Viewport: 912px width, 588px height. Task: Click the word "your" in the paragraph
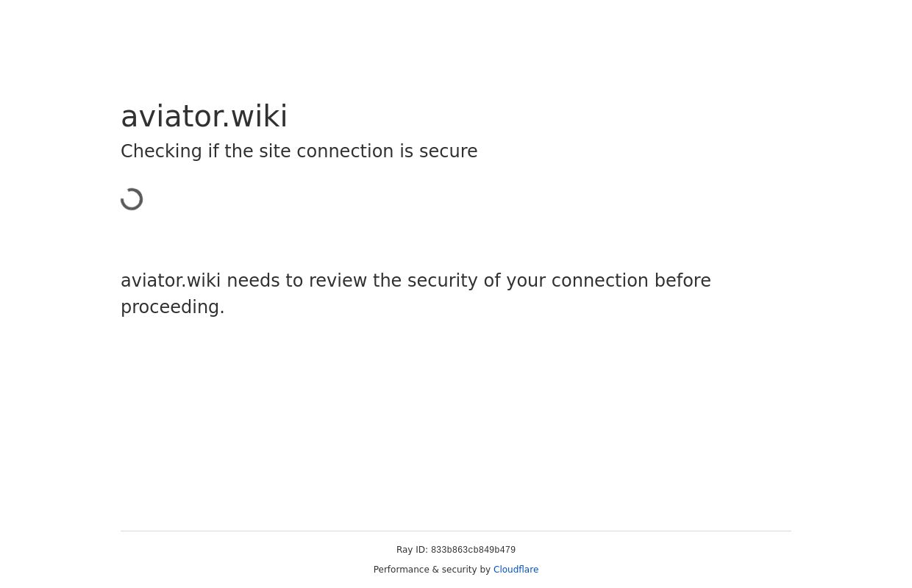(526, 281)
